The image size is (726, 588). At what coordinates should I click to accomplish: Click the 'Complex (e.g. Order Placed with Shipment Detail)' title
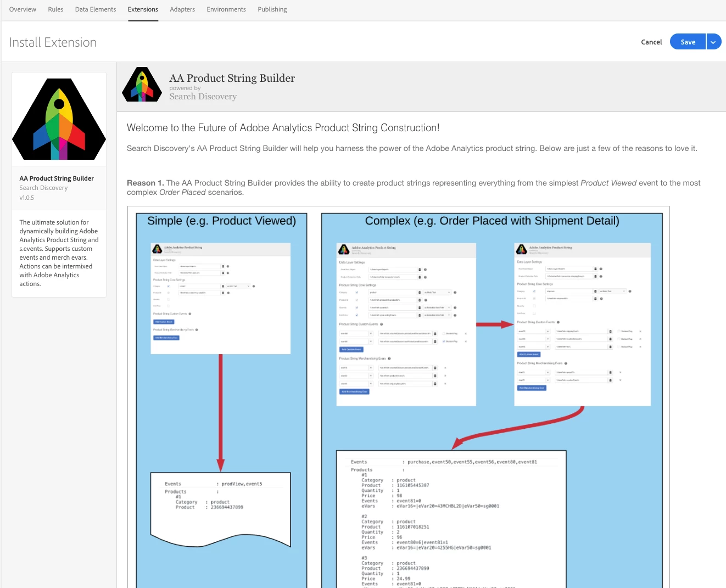pos(492,221)
